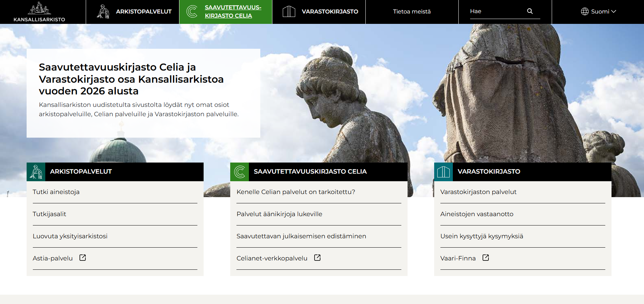Open the Varastokirjaston palvelut link
Image resolution: width=644 pixels, height=304 pixels.
(x=478, y=192)
